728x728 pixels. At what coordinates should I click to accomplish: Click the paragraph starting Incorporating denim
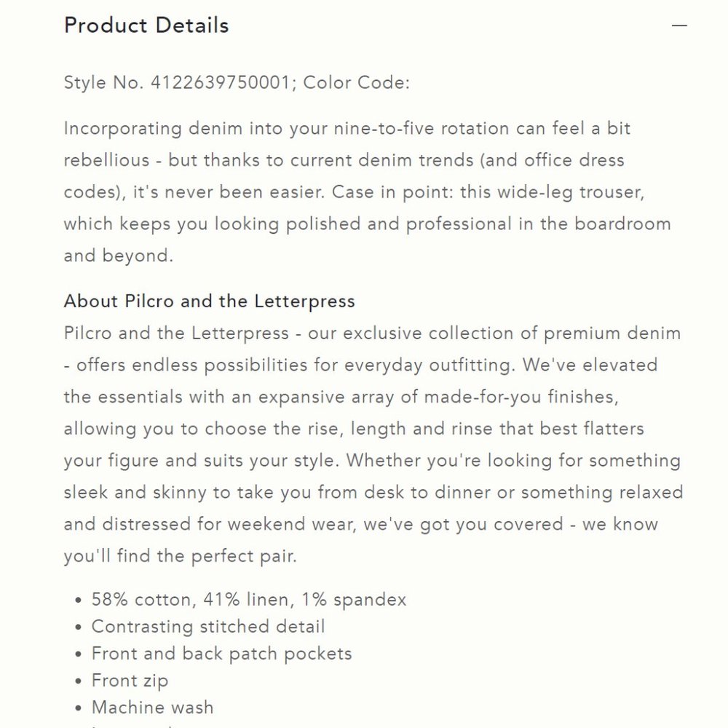[367, 191]
